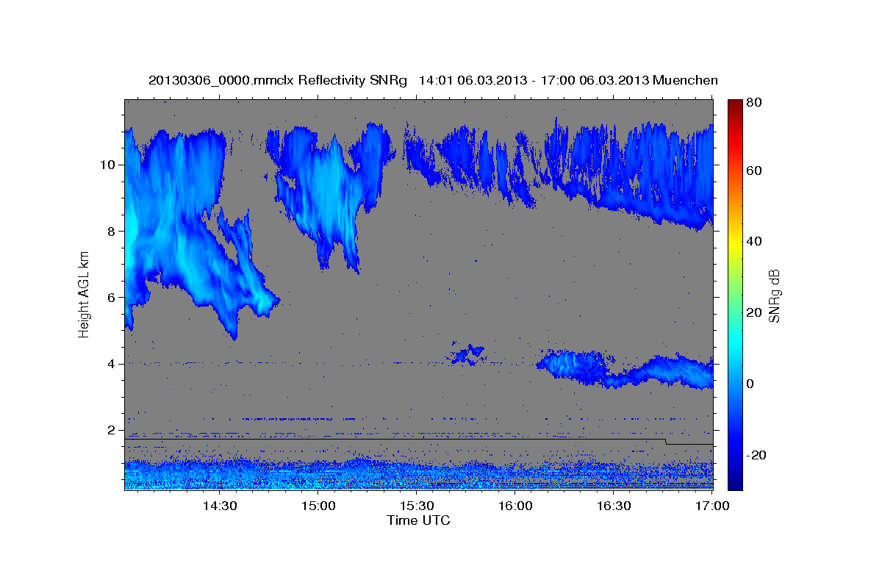The height and width of the screenshot is (588, 882).
Task: Click the 'Muenchen' location in title
Action: coord(685,80)
